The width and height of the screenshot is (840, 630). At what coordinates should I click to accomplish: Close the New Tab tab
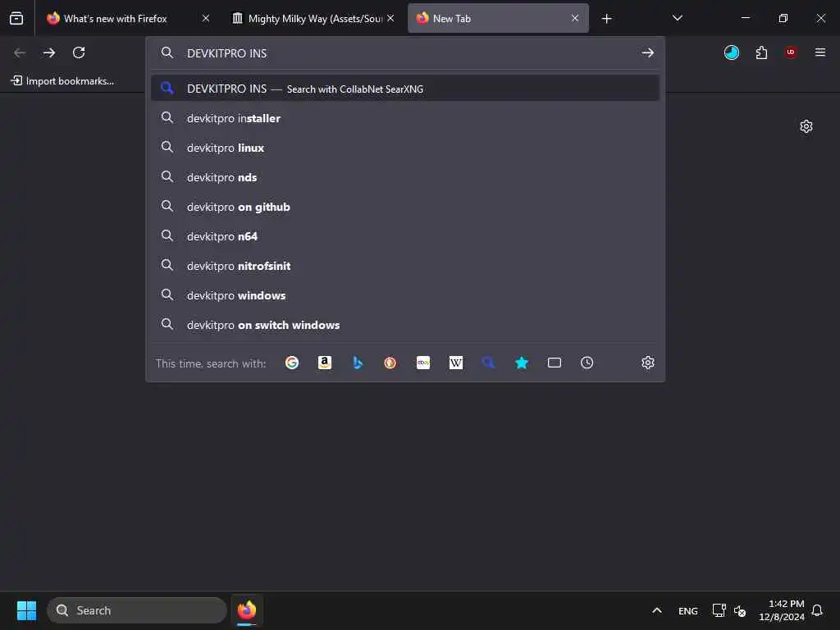[575, 18]
